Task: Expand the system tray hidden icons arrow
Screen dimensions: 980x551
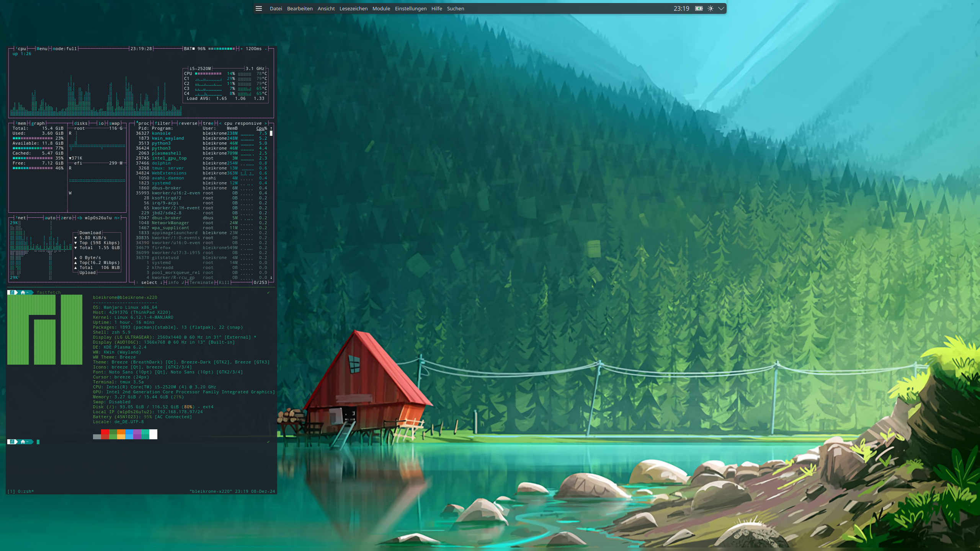Action: pyautogui.click(x=721, y=8)
